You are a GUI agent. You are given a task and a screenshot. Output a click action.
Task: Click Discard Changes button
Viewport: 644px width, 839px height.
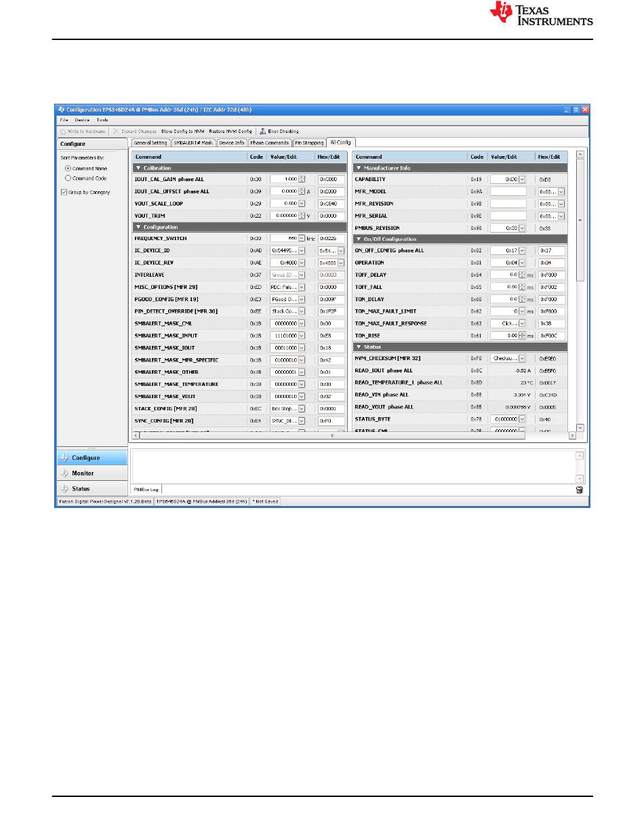tap(135, 131)
